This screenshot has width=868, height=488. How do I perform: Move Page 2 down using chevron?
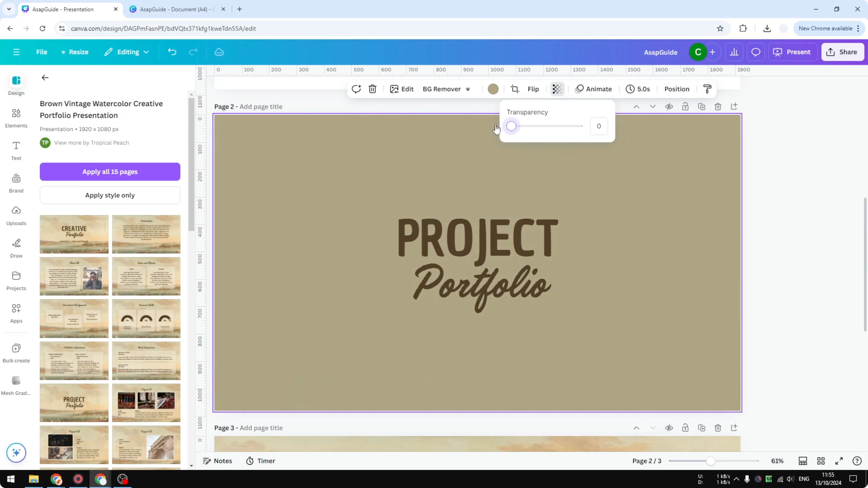click(x=653, y=106)
